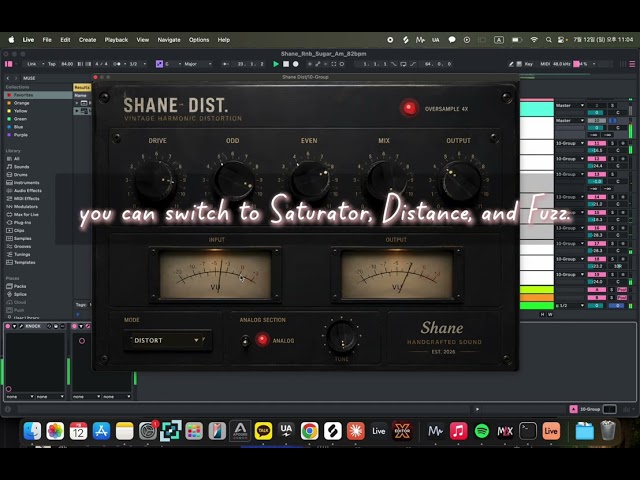Image resolution: width=640 pixels, height=480 pixels.
Task: Enable Key map mode
Action: 529,64
